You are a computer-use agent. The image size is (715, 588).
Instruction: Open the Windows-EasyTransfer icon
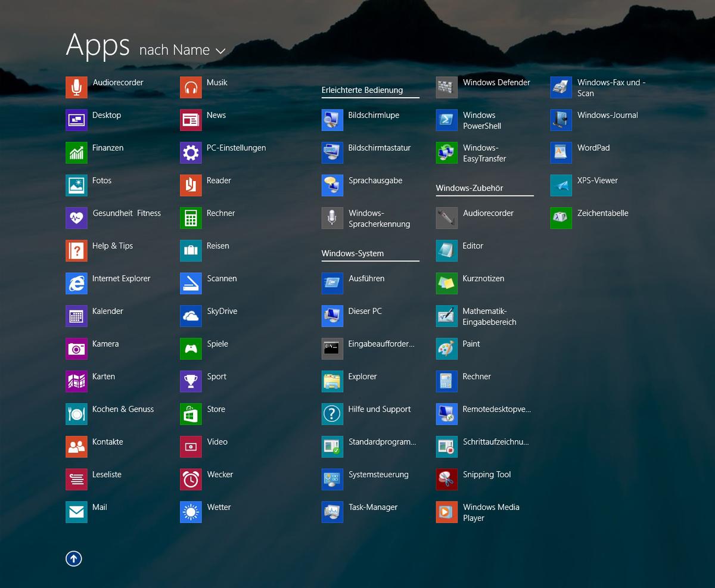coord(447,153)
